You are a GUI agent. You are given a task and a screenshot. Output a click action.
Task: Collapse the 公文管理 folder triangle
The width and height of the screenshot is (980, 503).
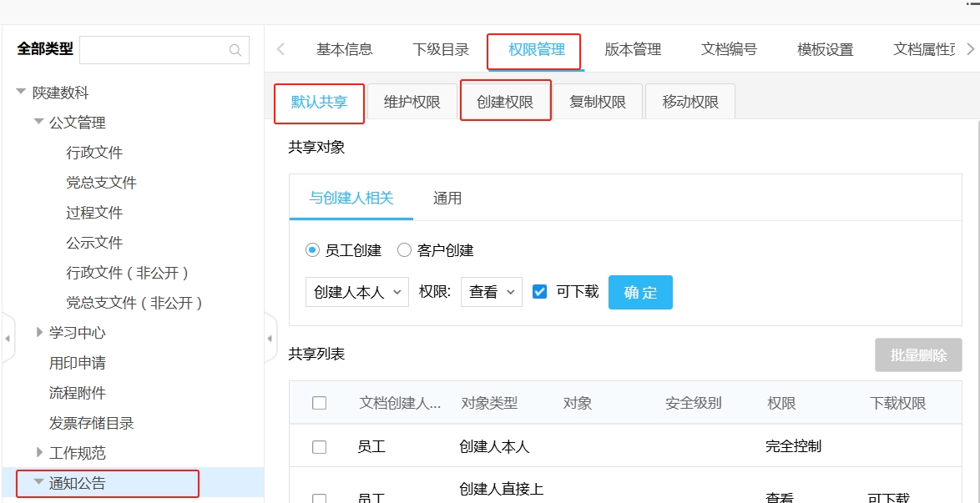[x=38, y=123]
